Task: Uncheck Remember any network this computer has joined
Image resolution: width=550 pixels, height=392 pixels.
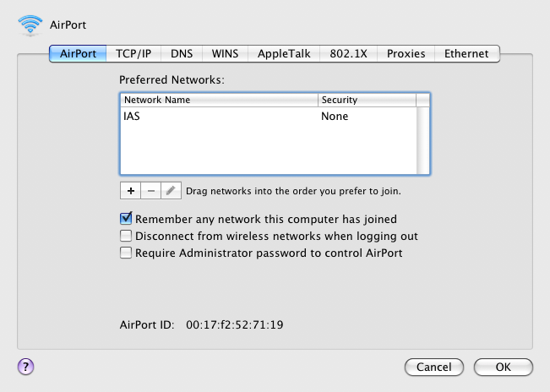Action: (127, 219)
